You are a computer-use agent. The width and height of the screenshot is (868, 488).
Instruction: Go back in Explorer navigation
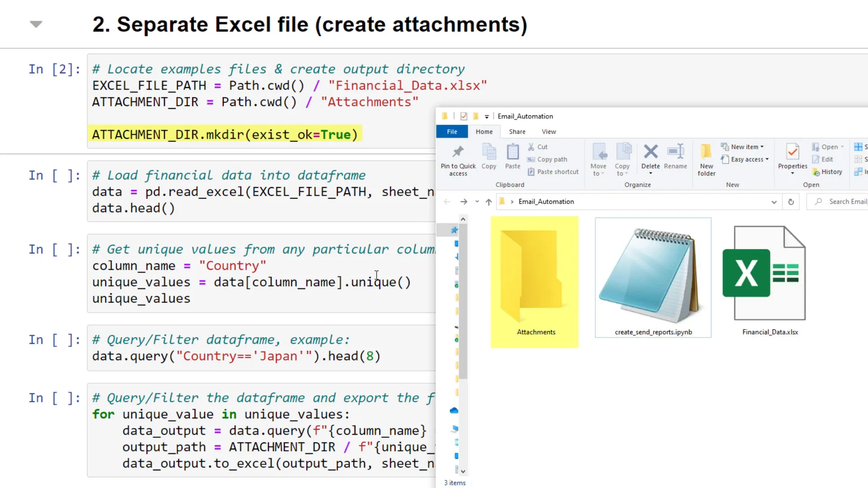coord(447,202)
